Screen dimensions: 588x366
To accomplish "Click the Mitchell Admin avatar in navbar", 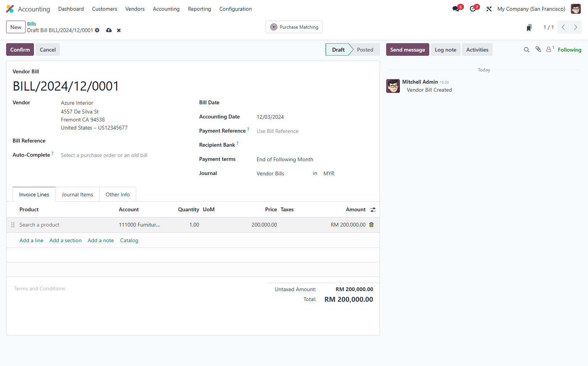I will (x=575, y=9).
